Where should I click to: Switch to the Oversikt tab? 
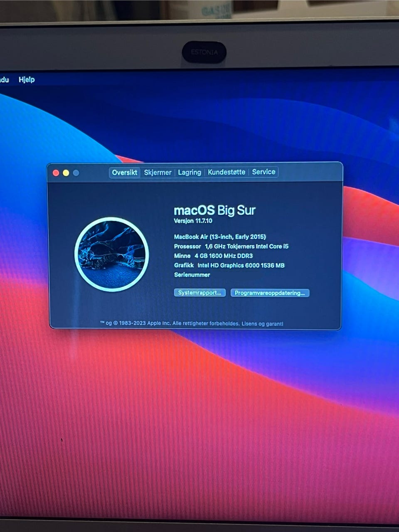click(124, 172)
